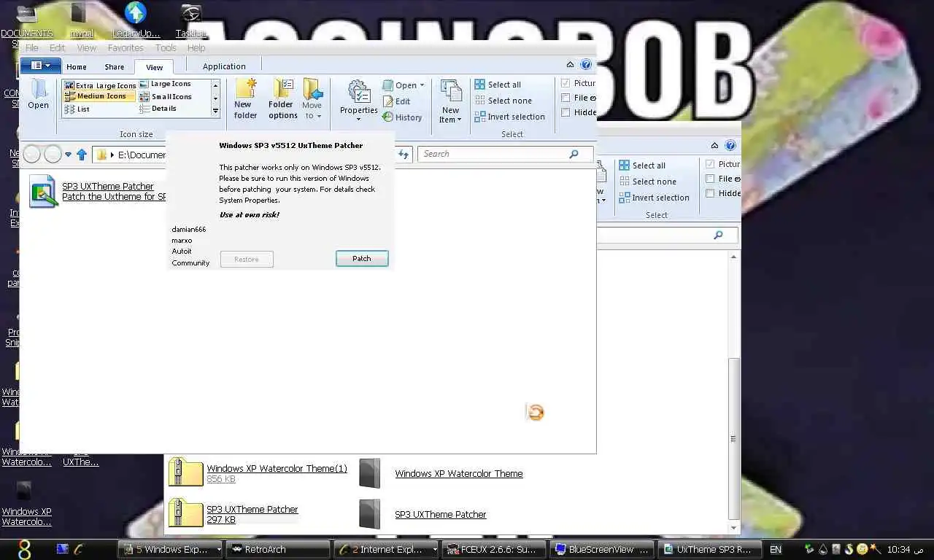Open SP3 UXTheme Patcher zip folder

click(x=233, y=514)
